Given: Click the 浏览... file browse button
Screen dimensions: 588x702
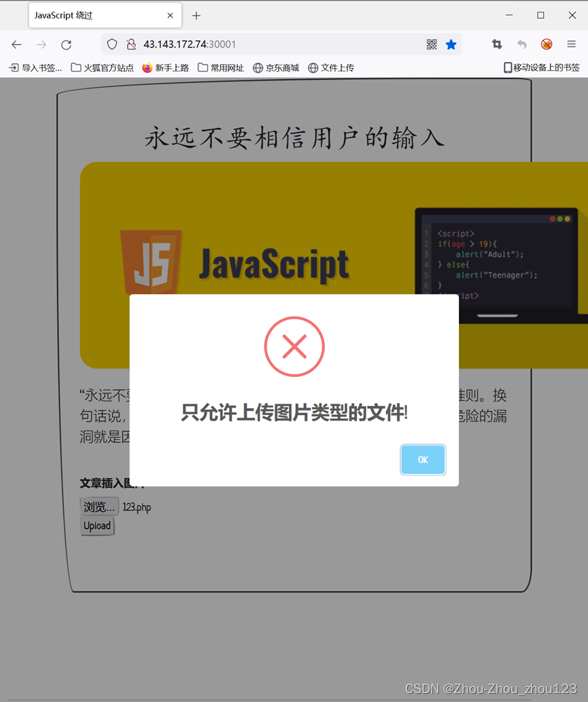Looking at the screenshot, I should point(99,507).
